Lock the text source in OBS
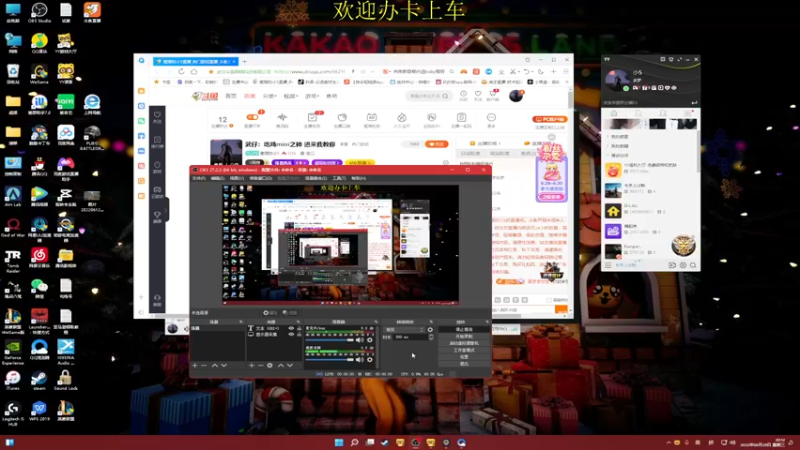 (x=299, y=329)
